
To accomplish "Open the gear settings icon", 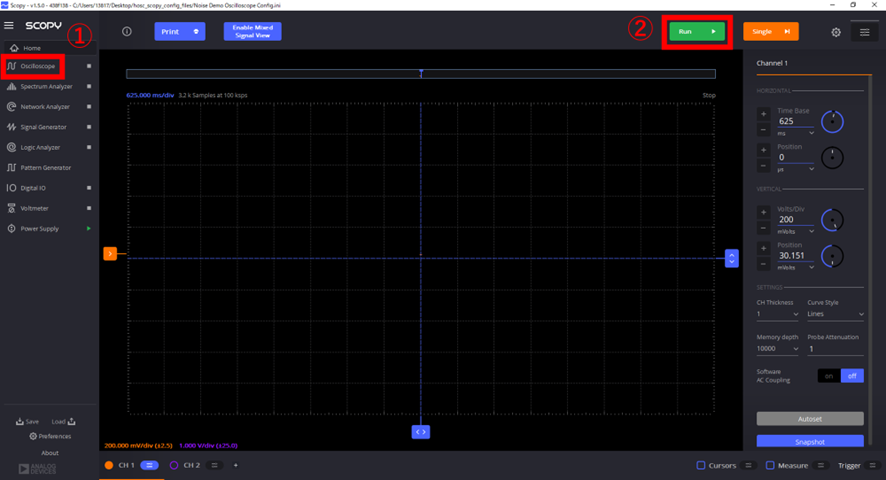I will [x=836, y=32].
